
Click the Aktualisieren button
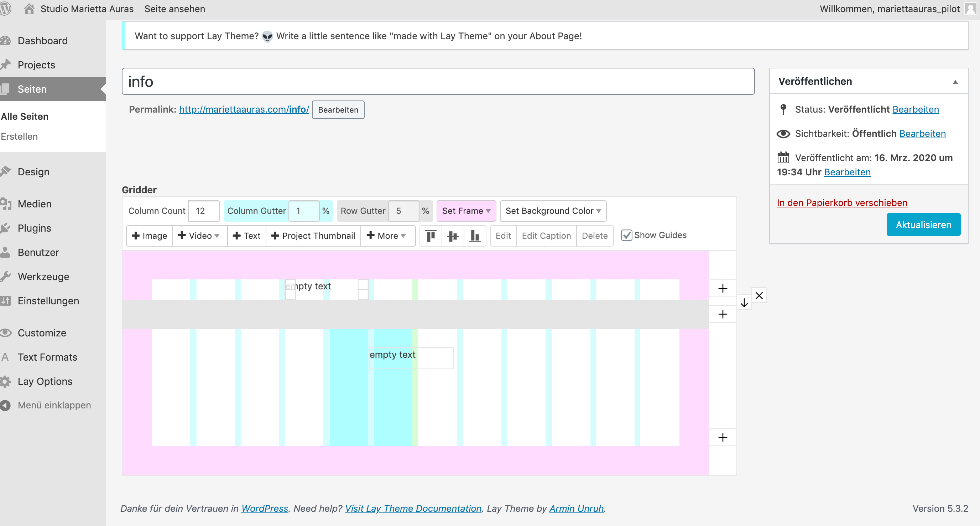click(x=923, y=225)
